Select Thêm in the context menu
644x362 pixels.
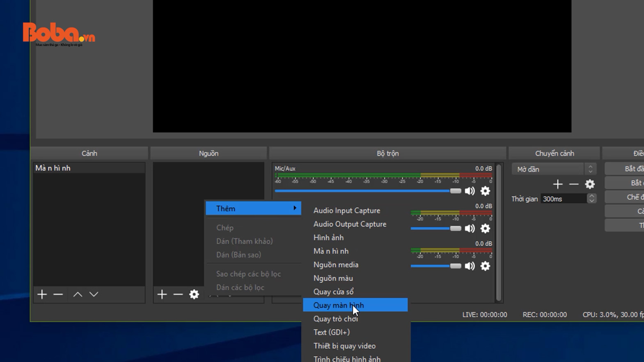pos(253,208)
